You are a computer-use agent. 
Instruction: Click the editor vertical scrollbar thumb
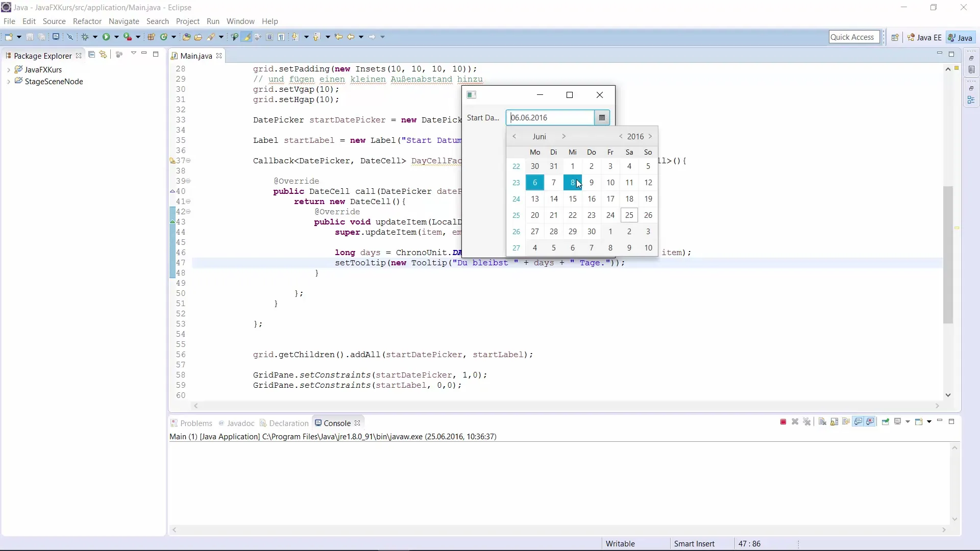pyautogui.click(x=948, y=255)
